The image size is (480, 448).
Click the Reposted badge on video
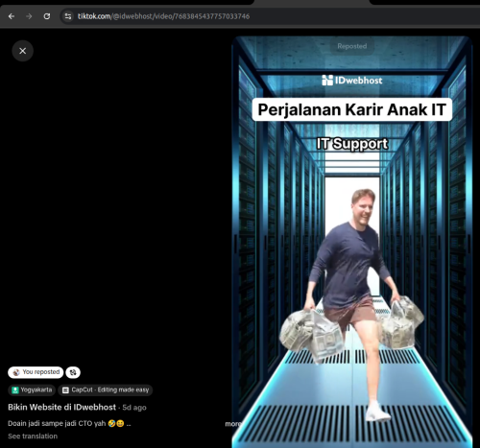(x=352, y=46)
